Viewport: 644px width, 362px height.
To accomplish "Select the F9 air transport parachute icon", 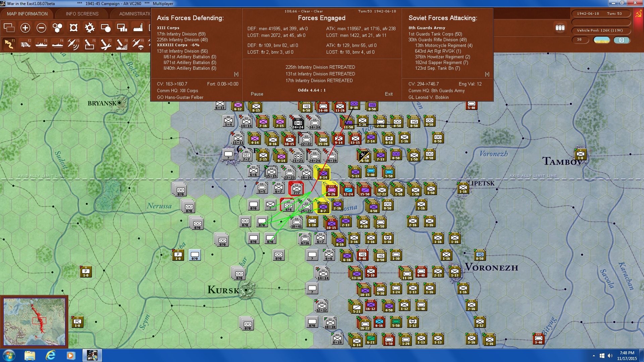I will [138, 44].
